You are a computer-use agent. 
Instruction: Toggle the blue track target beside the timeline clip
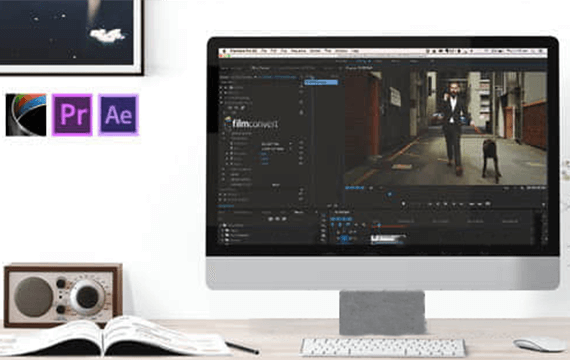(344, 239)
